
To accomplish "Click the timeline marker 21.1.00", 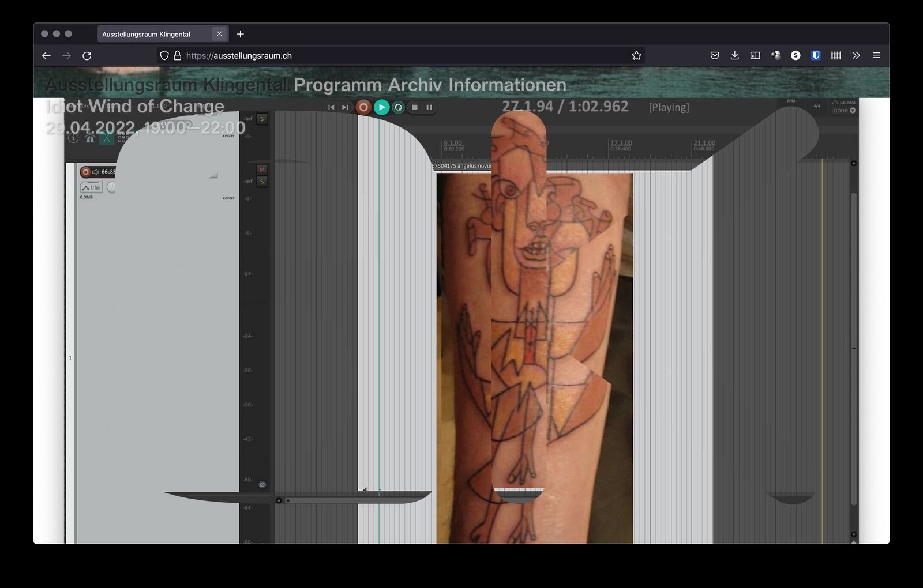I will (x=704, y=143).
